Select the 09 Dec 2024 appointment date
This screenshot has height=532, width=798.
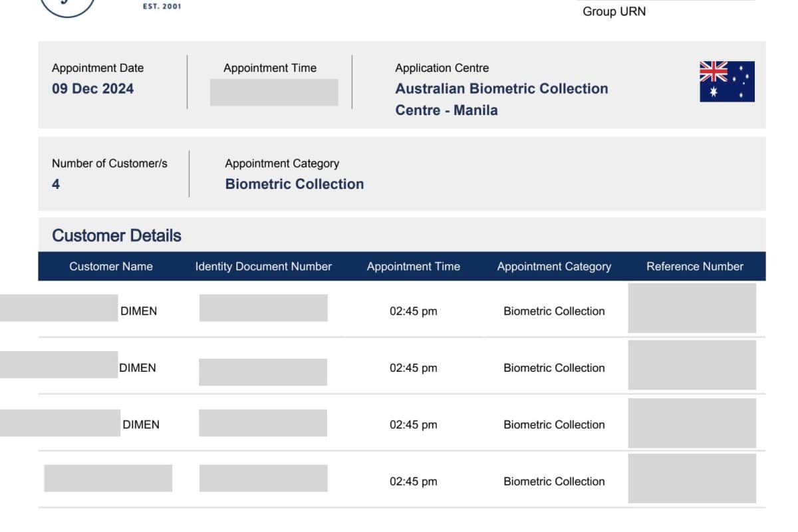[92, 88]
